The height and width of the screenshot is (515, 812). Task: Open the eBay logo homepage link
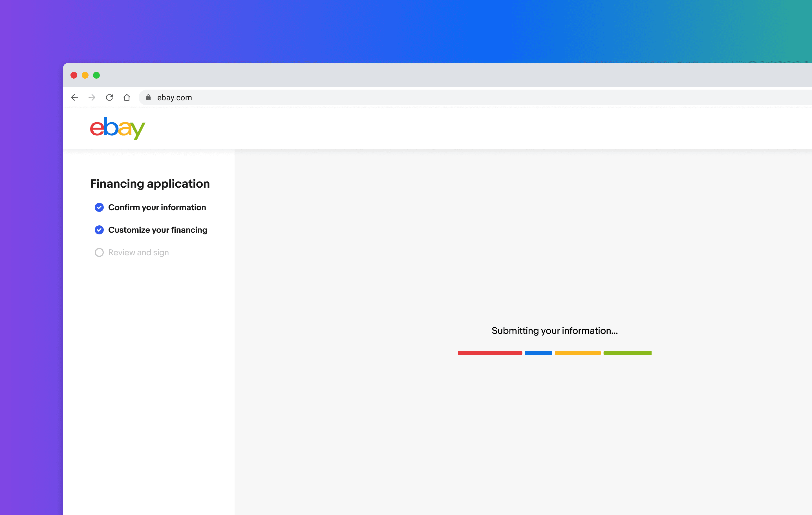point(118,128)
